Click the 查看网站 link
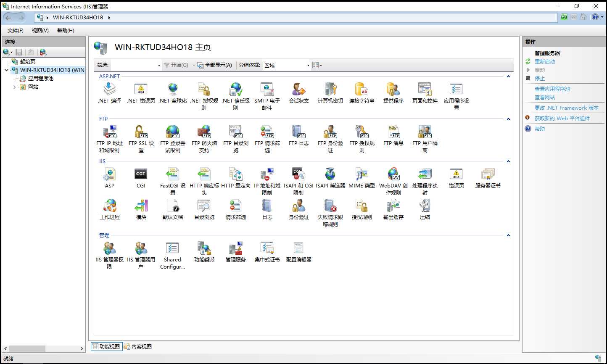The image size is (607, 364). 545,98
